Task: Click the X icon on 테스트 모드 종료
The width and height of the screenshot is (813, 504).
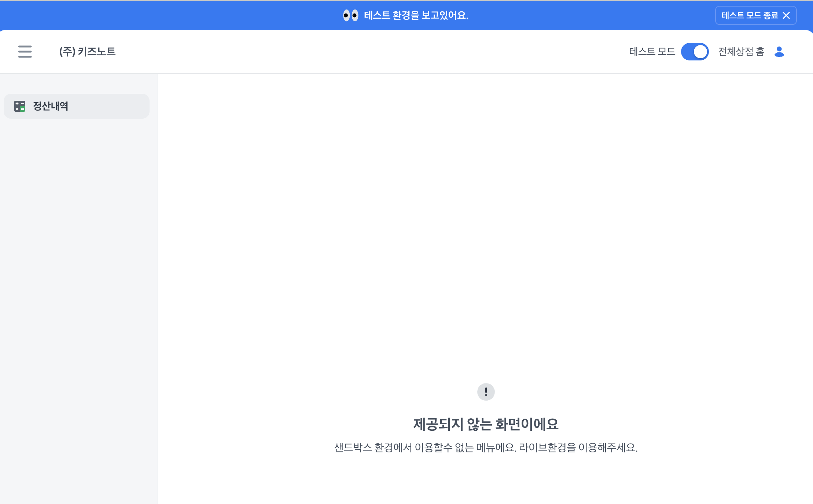Action: (786, 15)
